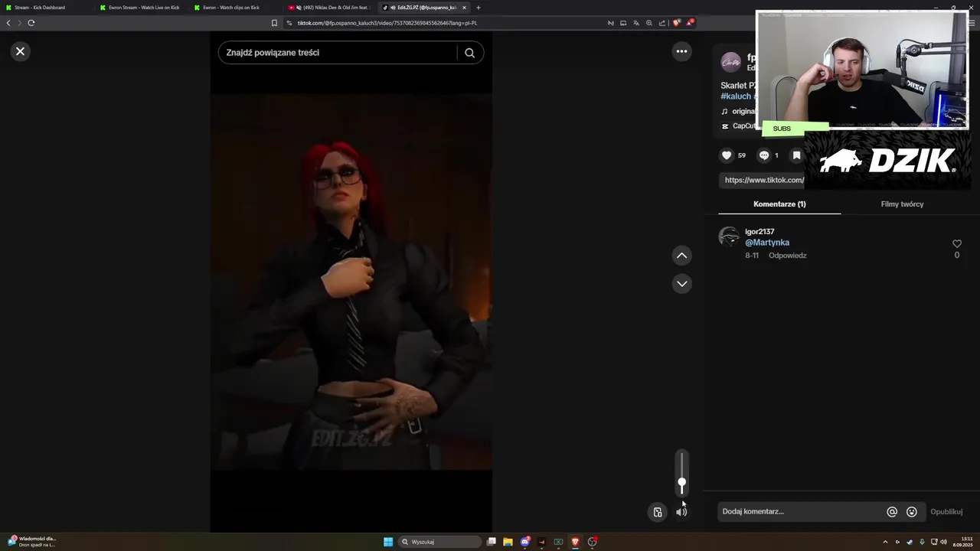Click system tray volume icon

945,542
